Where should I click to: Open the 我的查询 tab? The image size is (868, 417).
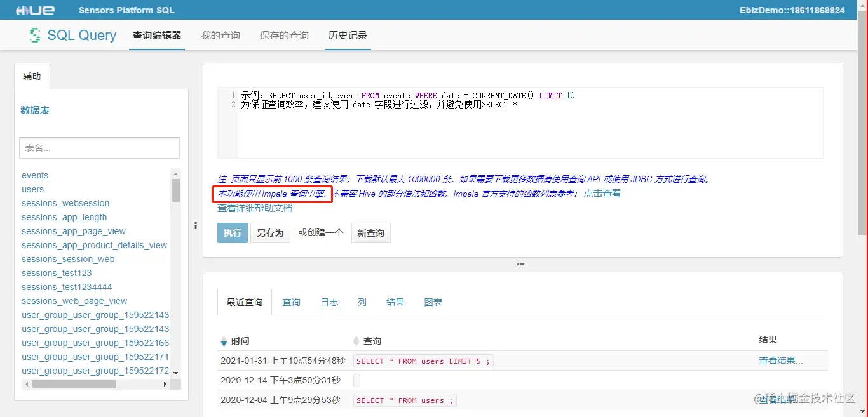[220, 36]
